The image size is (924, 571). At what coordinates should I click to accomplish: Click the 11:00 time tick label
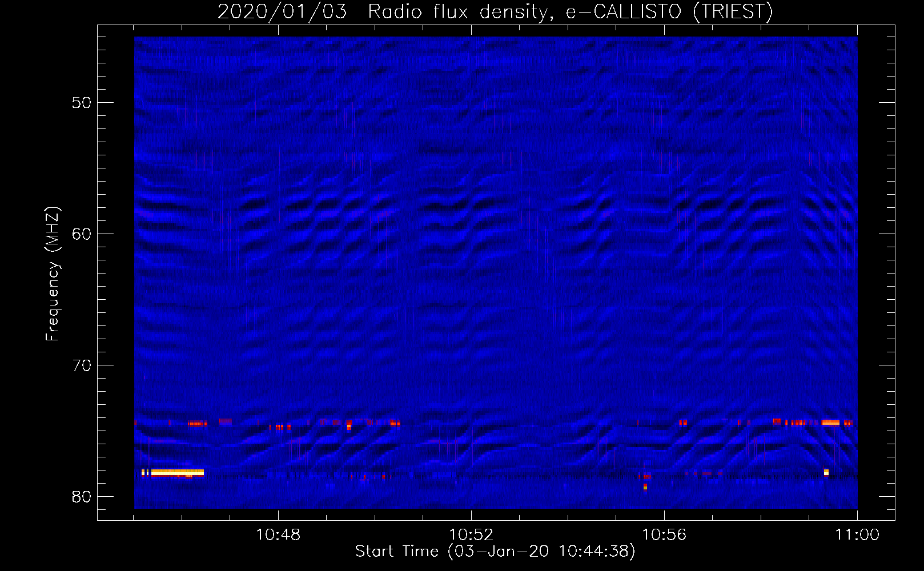(x=857, y=535)
